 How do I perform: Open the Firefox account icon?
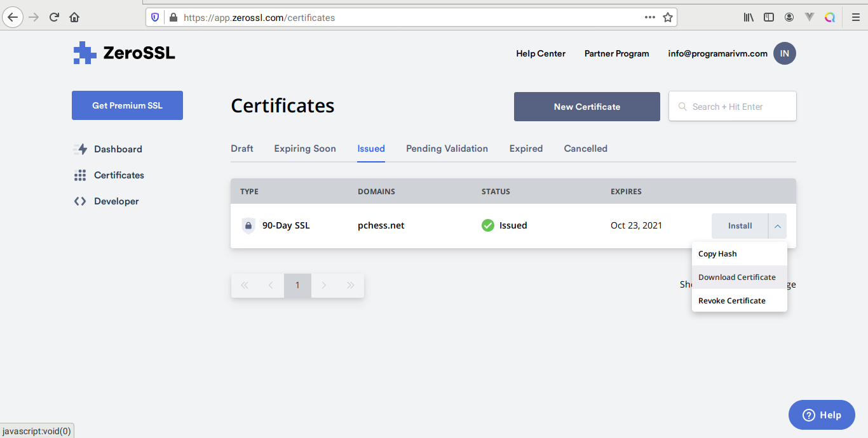[789, 18]
